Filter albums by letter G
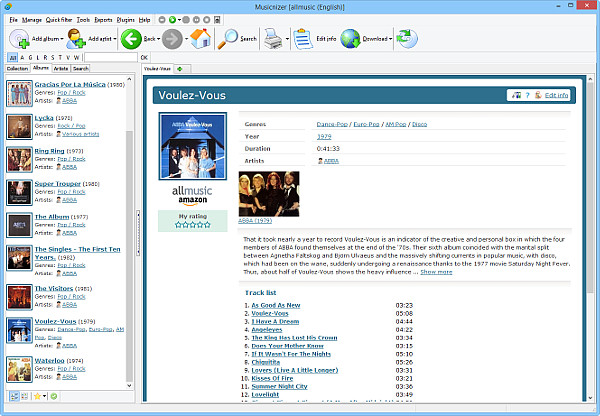600x416 pixels. (30, 58)
